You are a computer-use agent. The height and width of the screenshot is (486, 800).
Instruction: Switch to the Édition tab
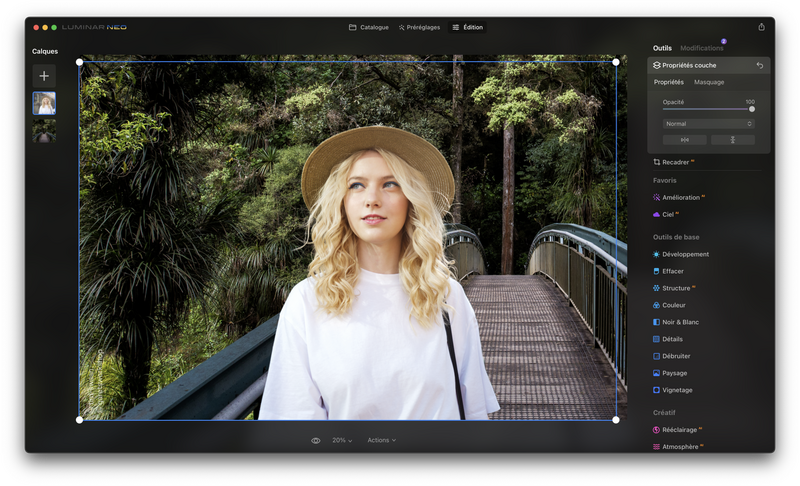click(467, 28)
